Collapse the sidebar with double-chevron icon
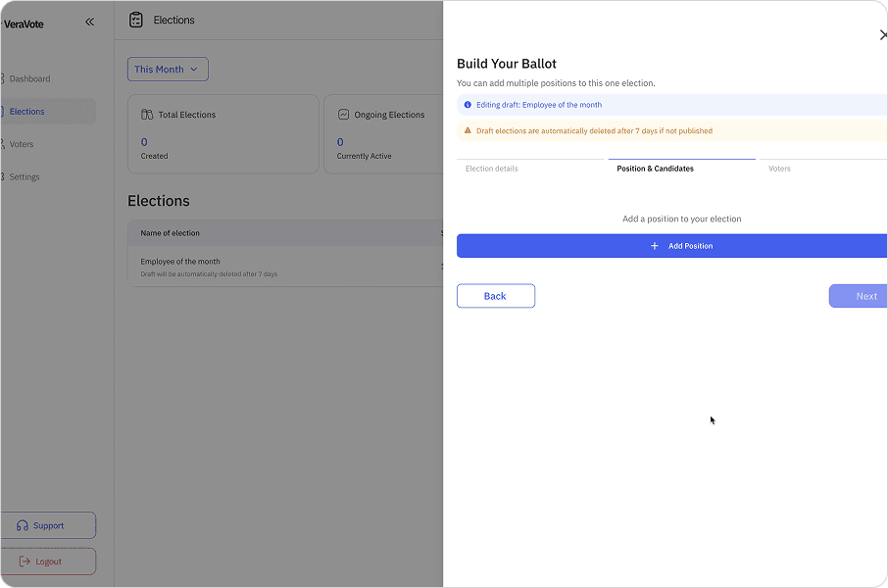Screen dimensions: 888x588 coord(89,22)
